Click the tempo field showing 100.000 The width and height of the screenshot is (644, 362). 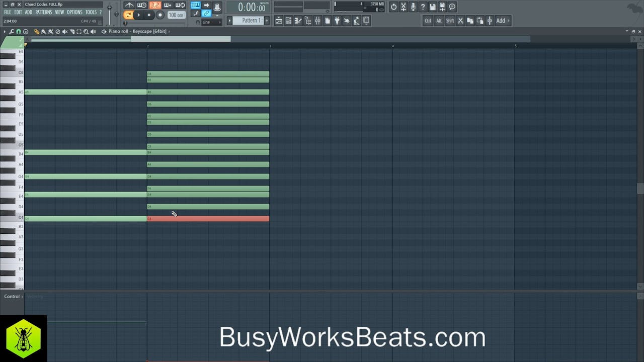tap(176, 15)
